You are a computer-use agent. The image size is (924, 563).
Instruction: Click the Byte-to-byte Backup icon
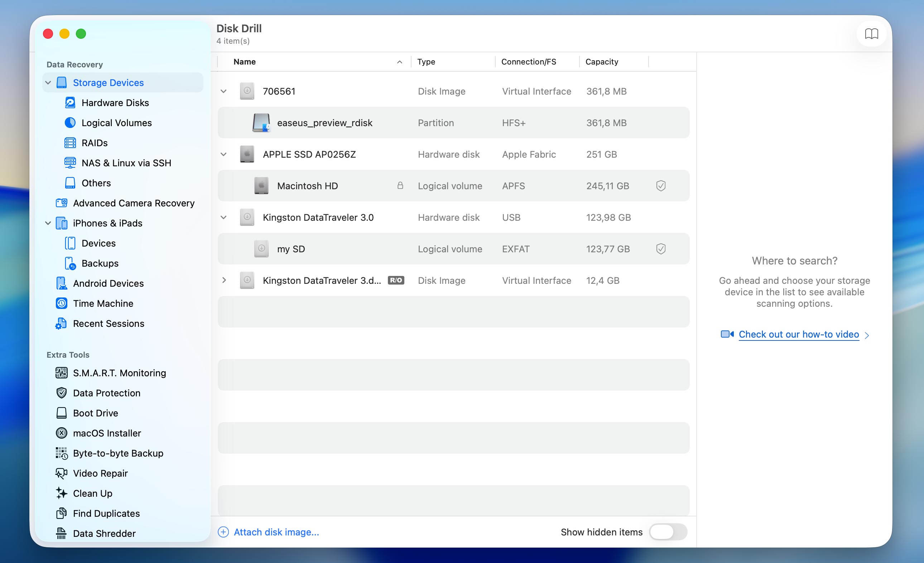point(62,453)
